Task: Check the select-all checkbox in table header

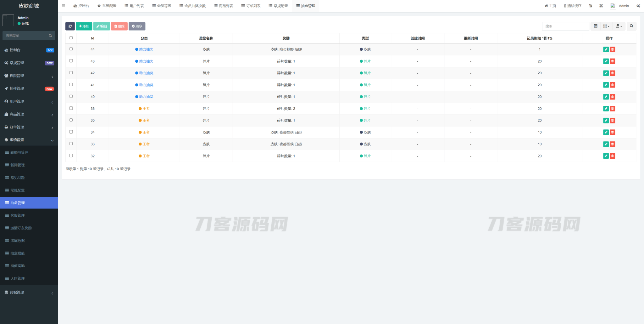Action: 71,38
